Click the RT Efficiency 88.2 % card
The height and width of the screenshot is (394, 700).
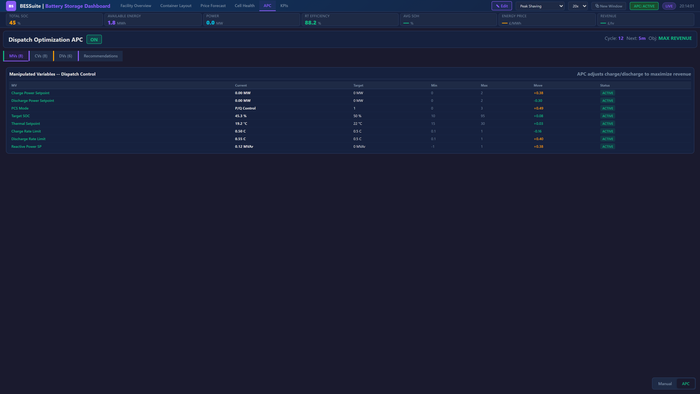click(x=350, y=20)
